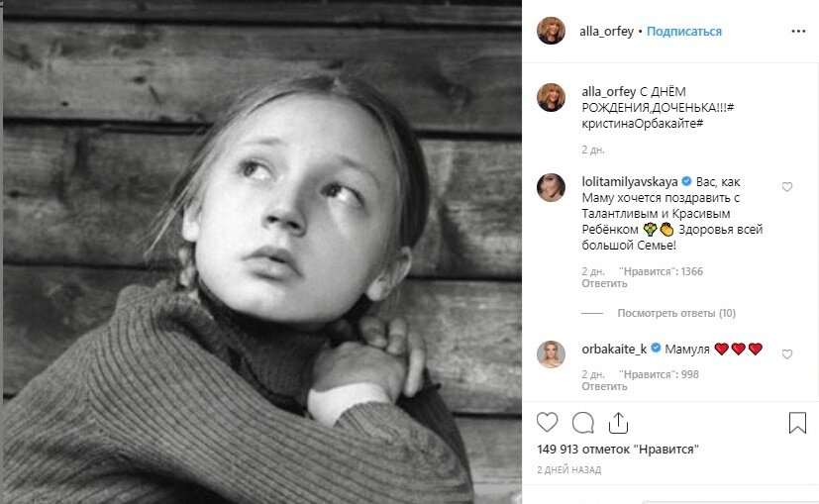The image size is (819, 504).
Task: Click the "Подписаться" follow link
Action: (x=684, y=32)
